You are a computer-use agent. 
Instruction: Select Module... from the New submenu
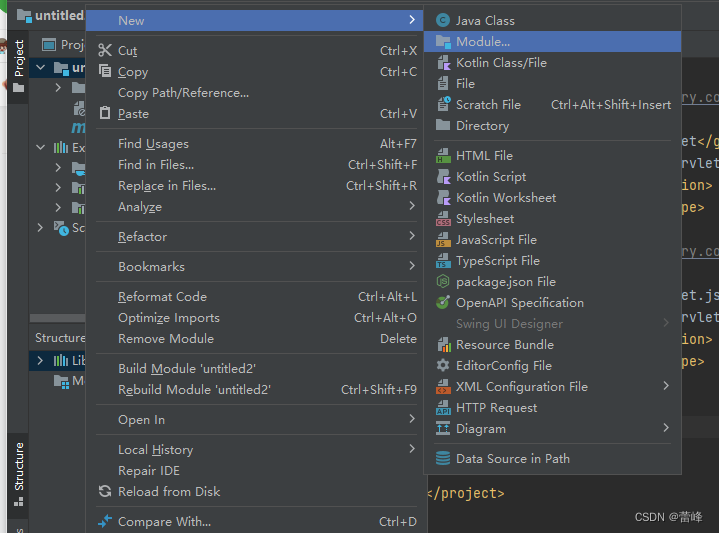pos(483,42)
